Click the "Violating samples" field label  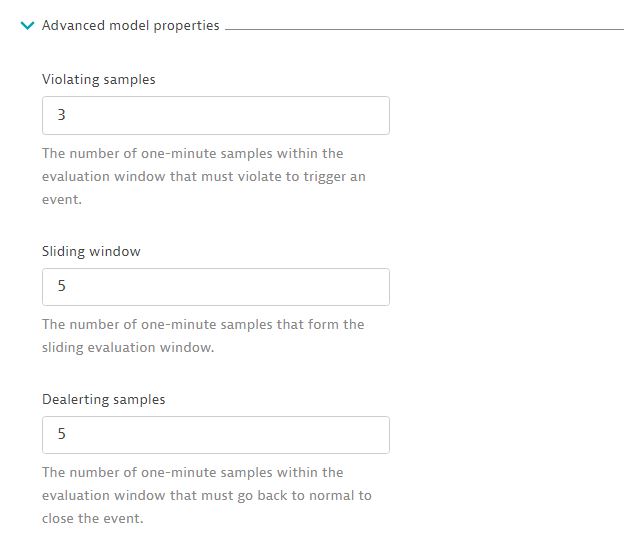(x=99, y=79)
